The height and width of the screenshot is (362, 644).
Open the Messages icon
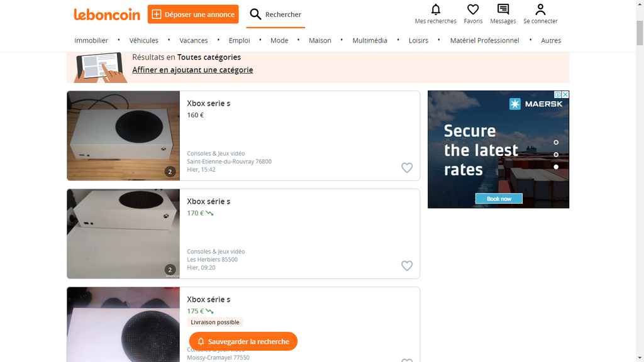coord(502,9)
